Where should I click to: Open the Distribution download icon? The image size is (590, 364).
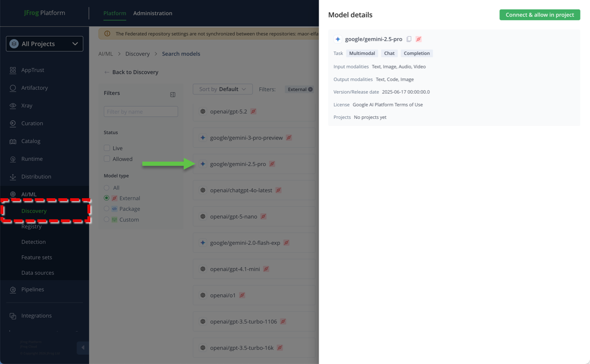pos(13,177)
